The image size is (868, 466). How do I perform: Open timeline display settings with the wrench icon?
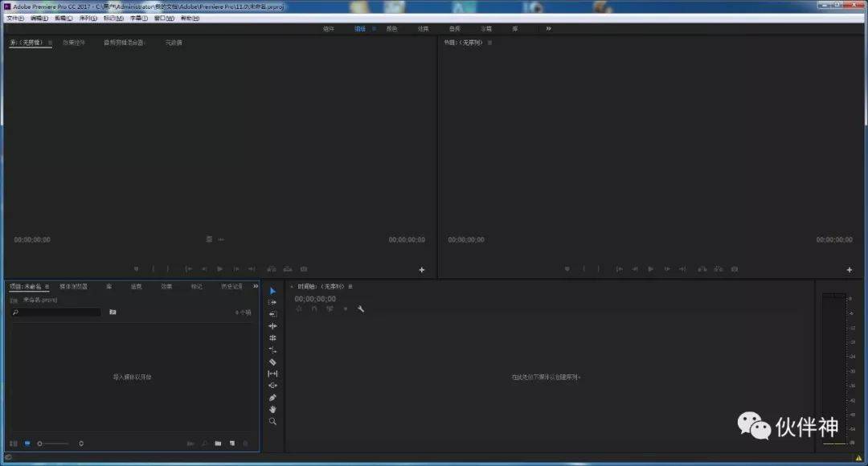pos(360,309)
